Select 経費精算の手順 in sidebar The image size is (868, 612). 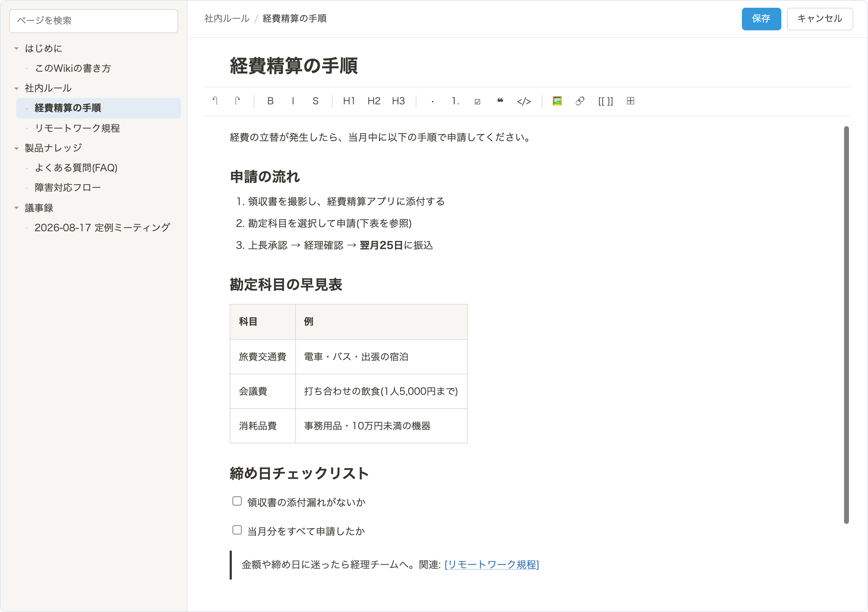[x=98, y=108]
